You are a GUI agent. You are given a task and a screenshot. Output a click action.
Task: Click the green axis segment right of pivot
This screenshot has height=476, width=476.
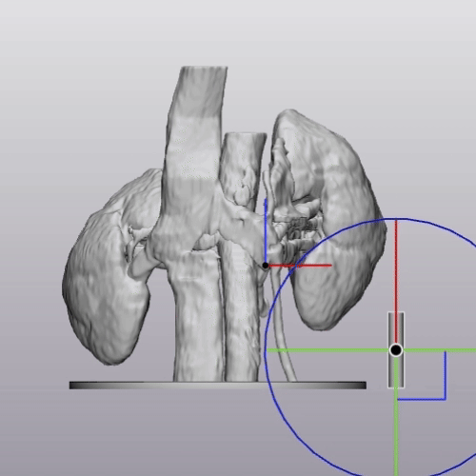[440, 350]
